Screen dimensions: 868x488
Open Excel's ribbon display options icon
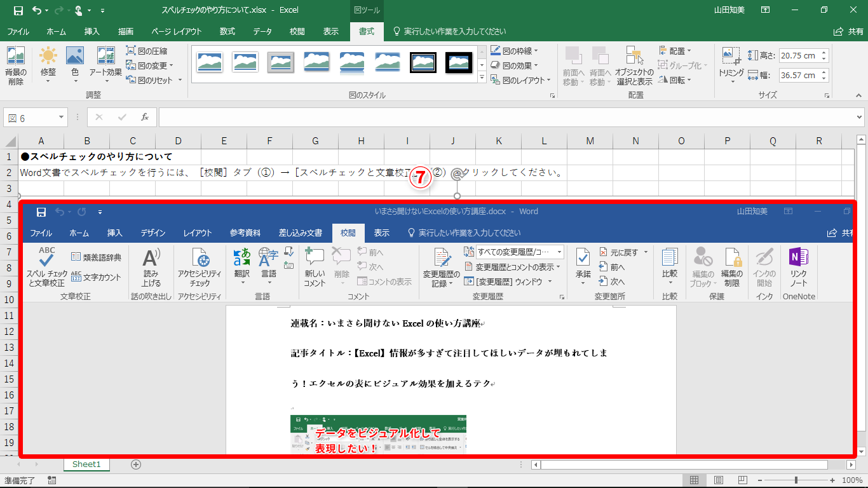(765, 10)
